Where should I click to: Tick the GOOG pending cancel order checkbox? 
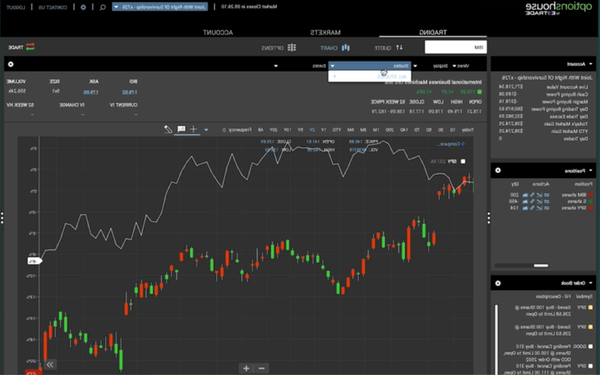(590, 346)
